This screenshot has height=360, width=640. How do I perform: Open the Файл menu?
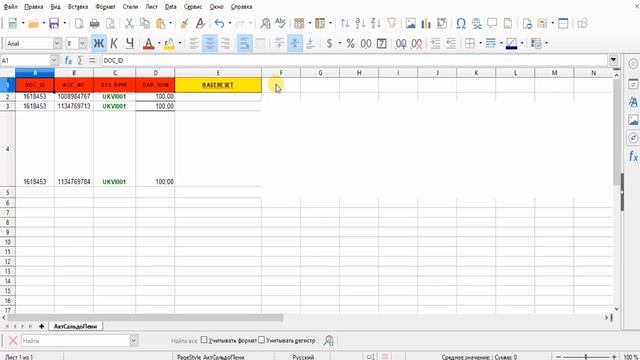tap(11, 7)
